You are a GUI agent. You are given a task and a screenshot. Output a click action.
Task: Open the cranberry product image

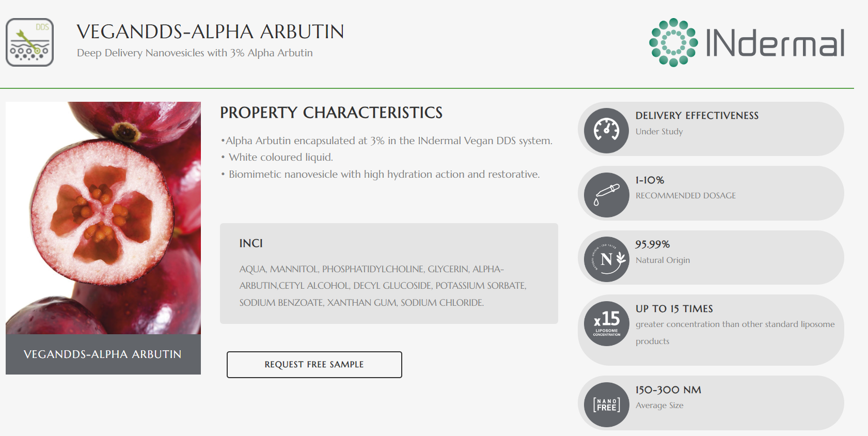[x=103, y=217]
